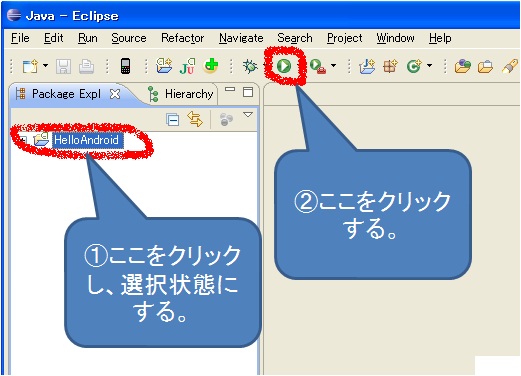The height and width of the screenshot is (376, 521).
Task: Click the Debug bug icon
Action: click(250, 66)
